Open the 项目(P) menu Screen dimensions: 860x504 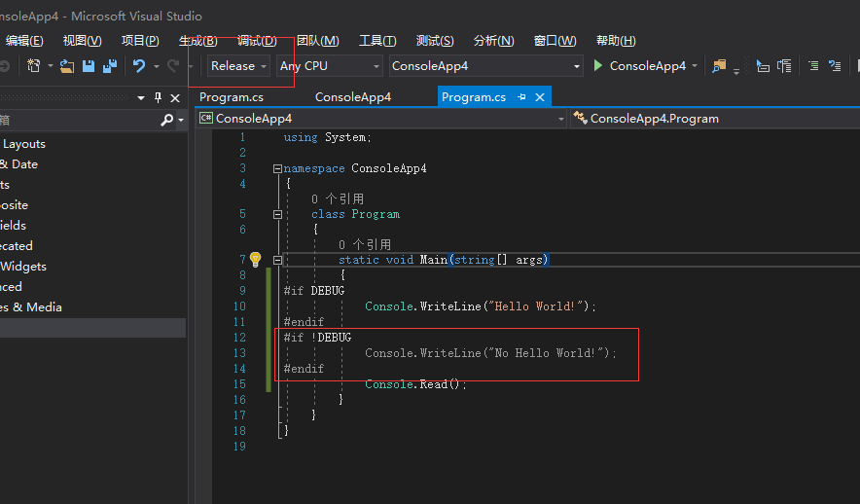[140, 41]
